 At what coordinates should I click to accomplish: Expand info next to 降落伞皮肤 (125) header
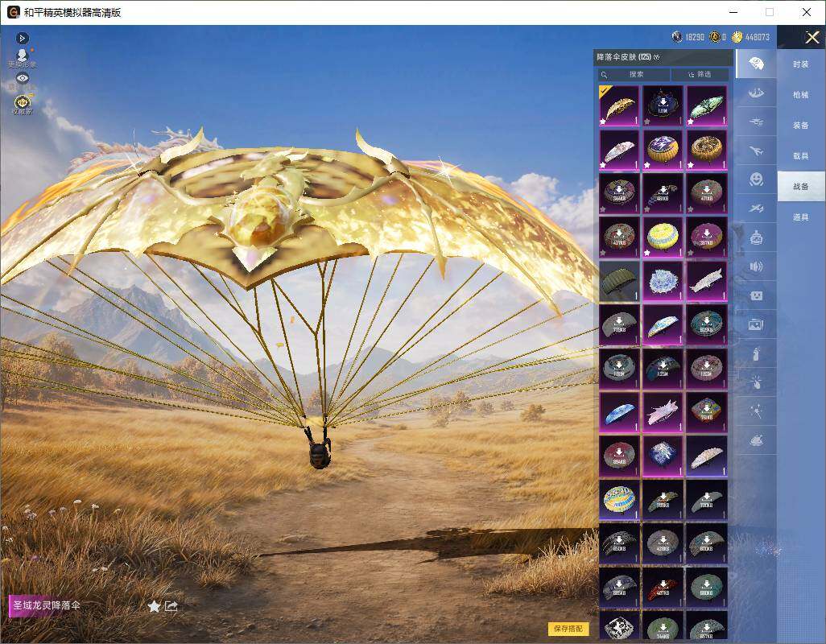point(656,57)
